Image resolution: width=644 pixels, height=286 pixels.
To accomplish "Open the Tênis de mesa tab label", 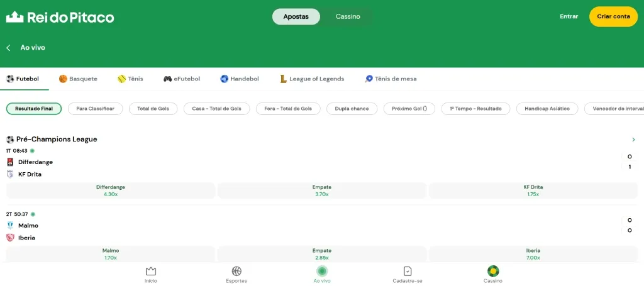I will [x=396, y=79].
